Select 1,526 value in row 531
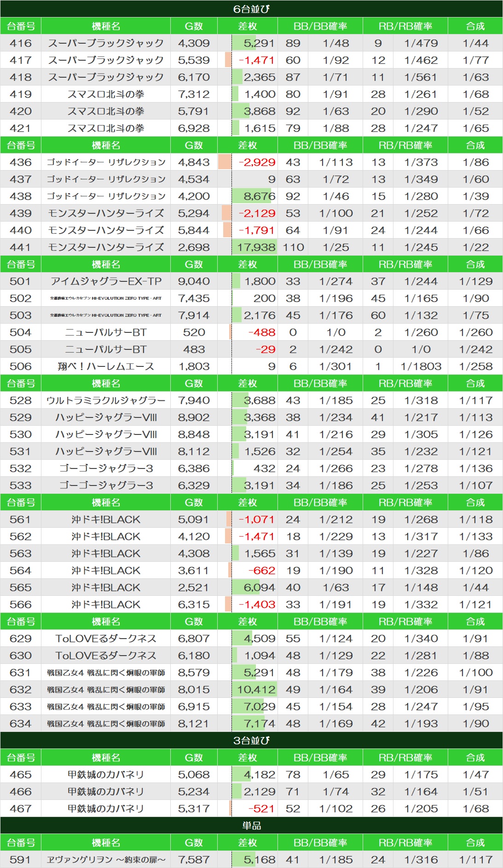 (x=260, y=451)
